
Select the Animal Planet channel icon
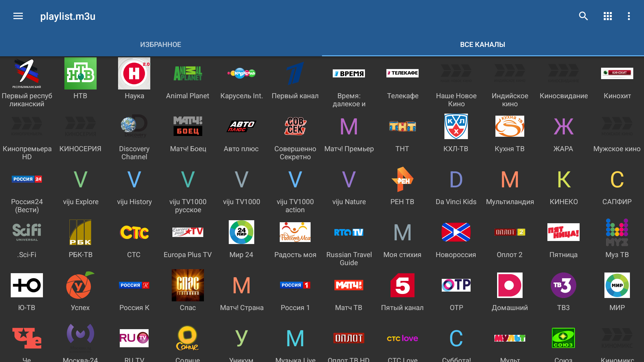pyautogui.click(x=188, y=73)
